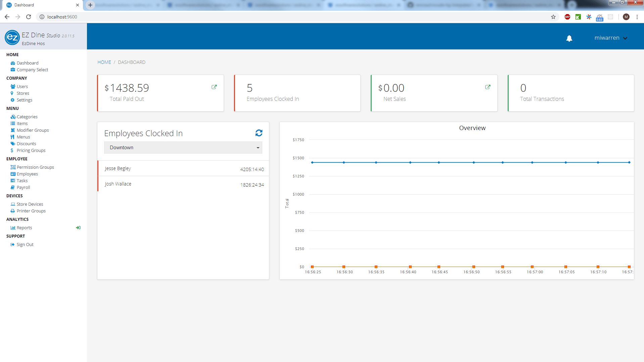The image size is (644, 362).
Task: Select the Items sidebar entry
Action: point(21,123)
